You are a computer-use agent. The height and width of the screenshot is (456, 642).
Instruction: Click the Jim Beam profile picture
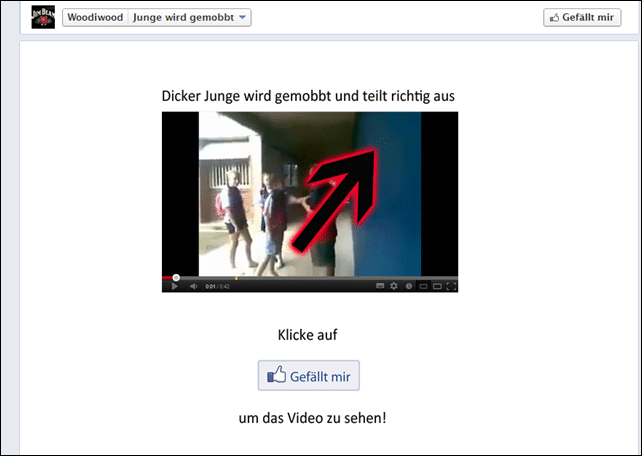click(x=43, y=17)
